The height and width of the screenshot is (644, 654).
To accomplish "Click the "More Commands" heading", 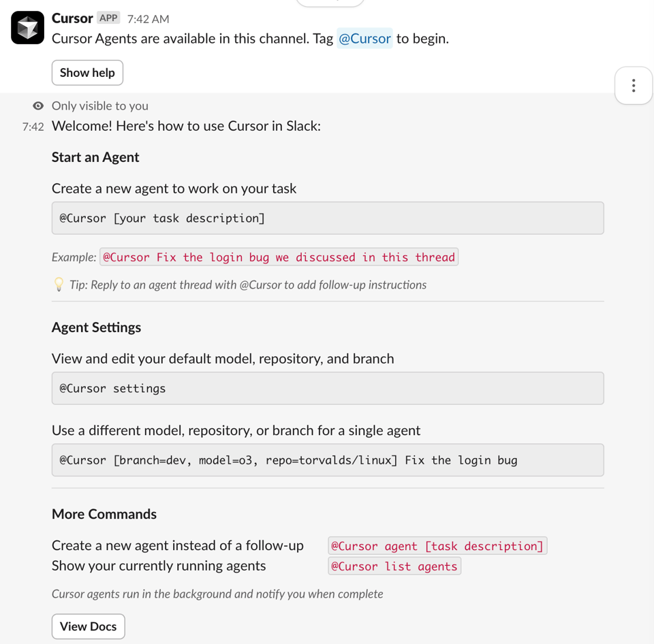I will (104, 514).
